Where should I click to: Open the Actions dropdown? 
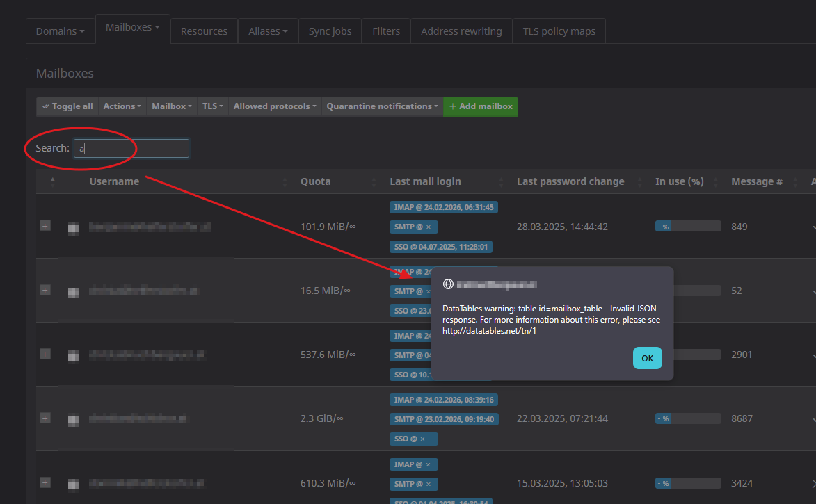click(x=122, y=106)
